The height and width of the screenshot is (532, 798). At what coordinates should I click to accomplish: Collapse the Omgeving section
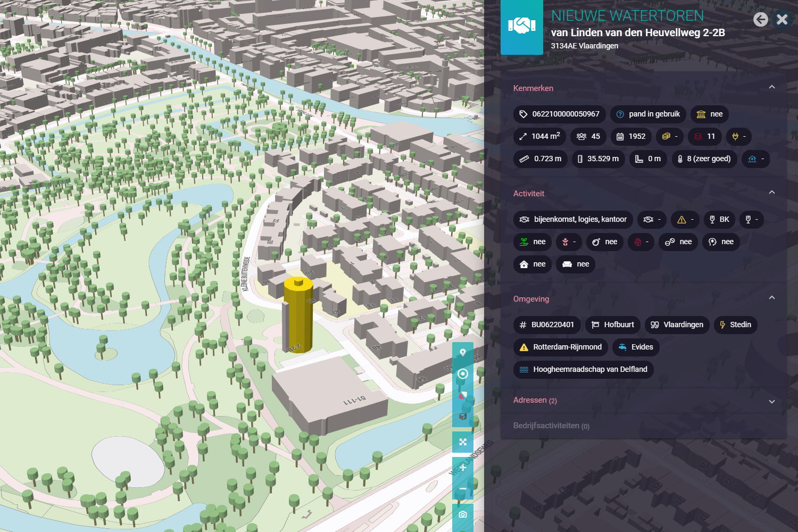[x=772, y=298]
